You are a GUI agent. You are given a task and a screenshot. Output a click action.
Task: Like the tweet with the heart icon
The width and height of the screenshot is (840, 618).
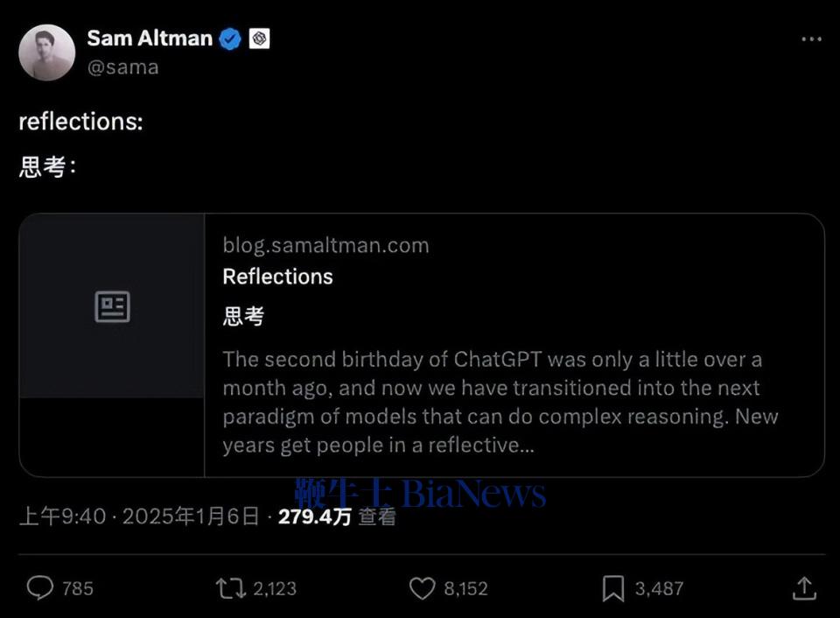[422, 588]
